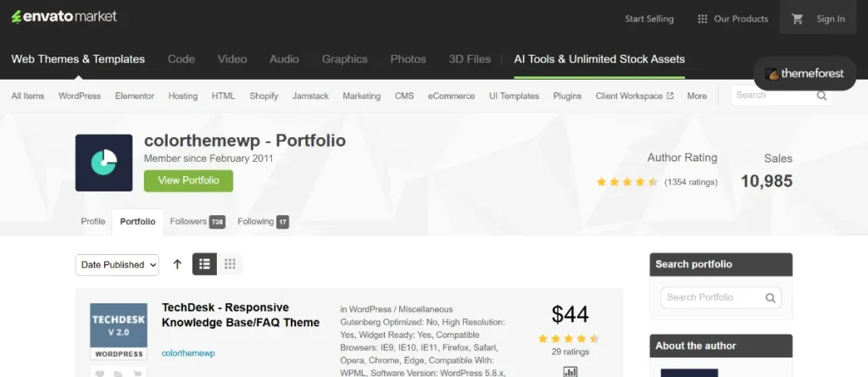Open AI Tools & Unlimited Stock Assets
The image size is (868, 377).
pos(599,58)
